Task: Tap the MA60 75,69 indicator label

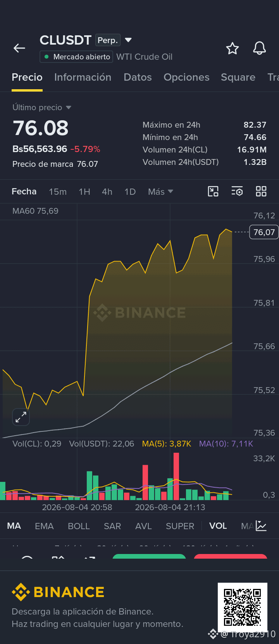Action: (x=35, y=211)
